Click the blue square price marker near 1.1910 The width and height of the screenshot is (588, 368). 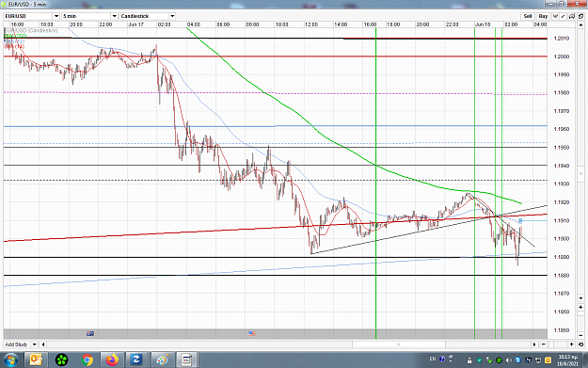[x=520, y=220]
